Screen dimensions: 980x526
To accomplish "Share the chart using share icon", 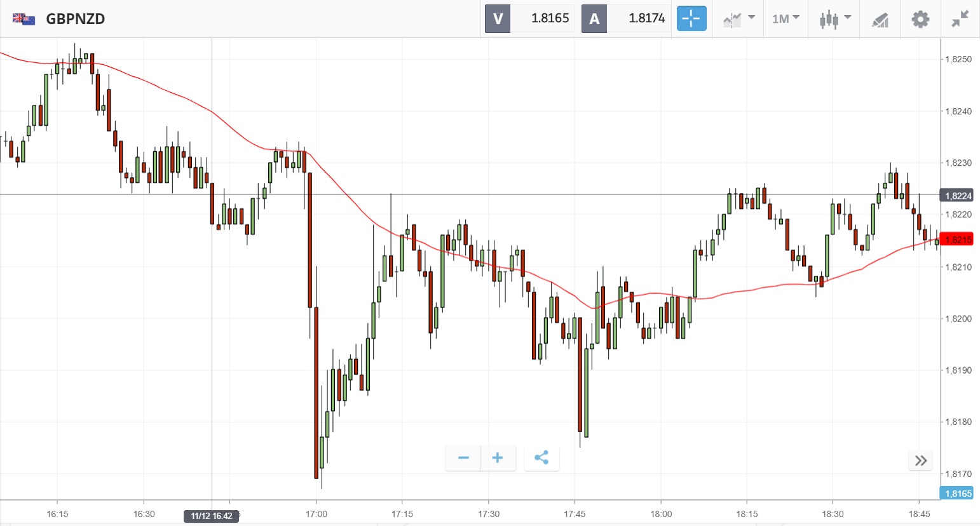I will coord(541,458).
